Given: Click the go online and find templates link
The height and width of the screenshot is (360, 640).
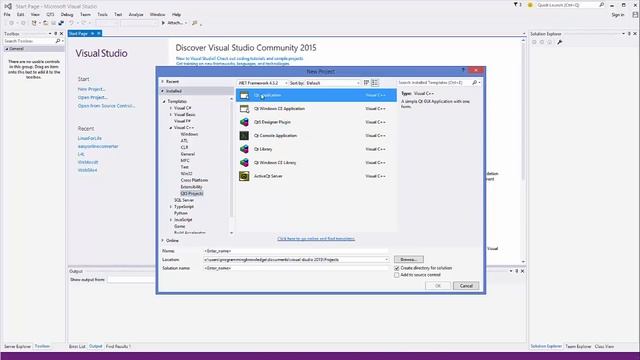Looking at the screenshot, I should tap(316, 239).
